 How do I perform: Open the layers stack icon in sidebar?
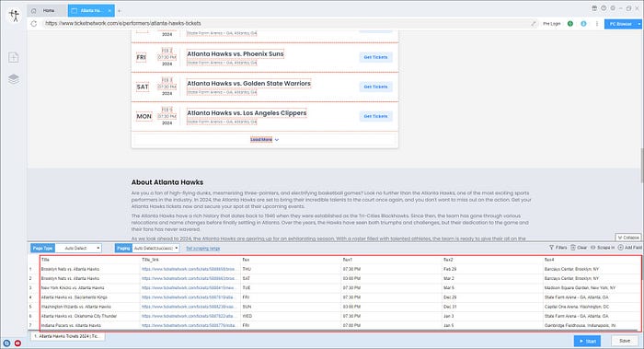pyautogui.click(x=14, y=79)
